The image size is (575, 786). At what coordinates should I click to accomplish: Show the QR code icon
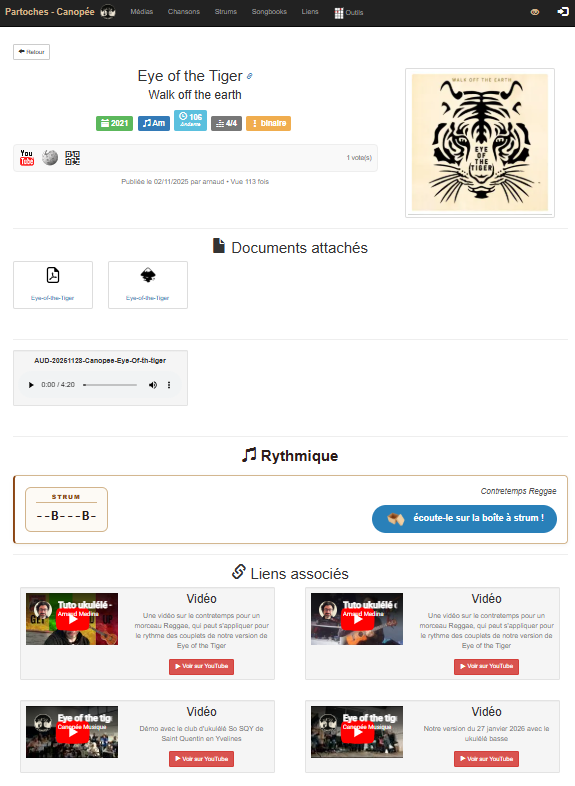(x=72, y=158)
